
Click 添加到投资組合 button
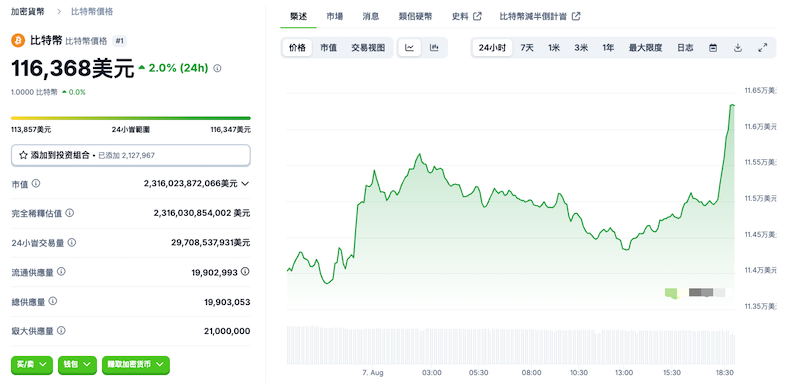coord(131,155)
